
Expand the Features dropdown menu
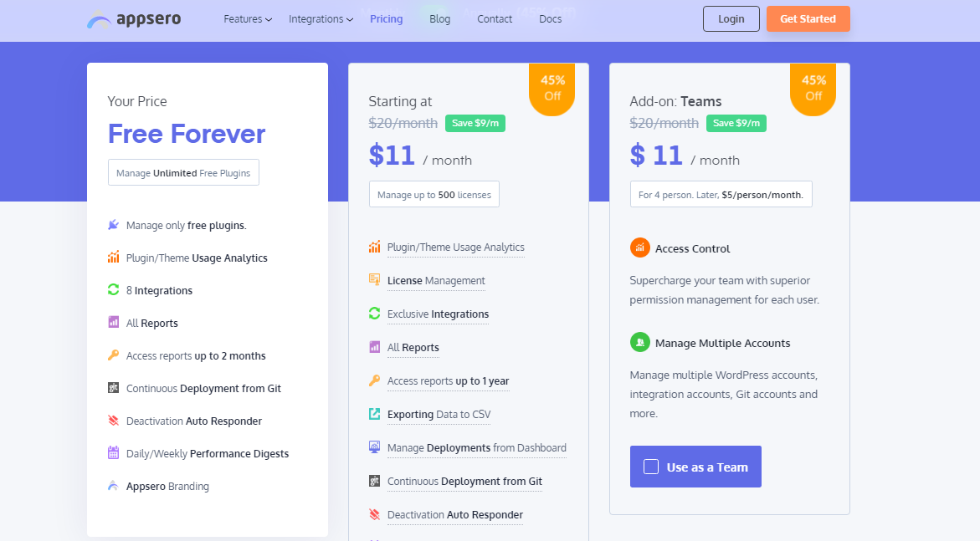(248, 19)
